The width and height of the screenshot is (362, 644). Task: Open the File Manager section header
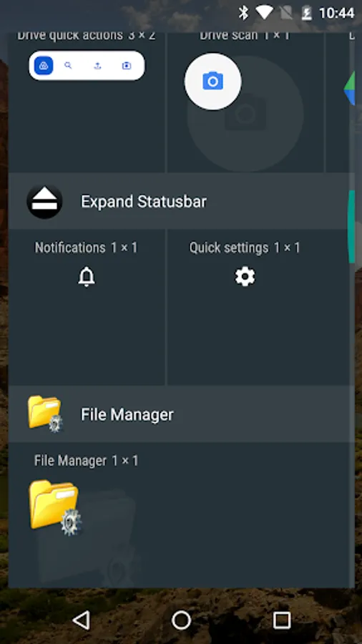coord(182,414)
